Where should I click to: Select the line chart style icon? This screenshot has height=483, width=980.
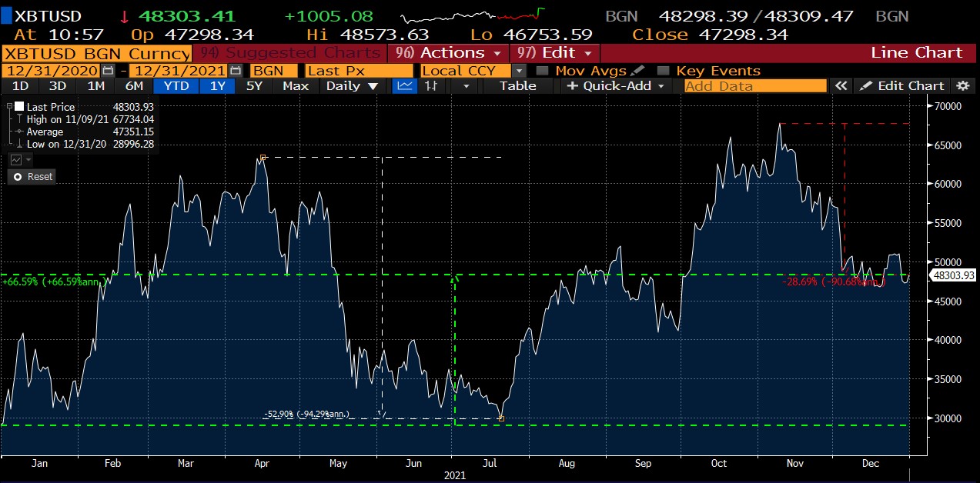coord(404,86)
